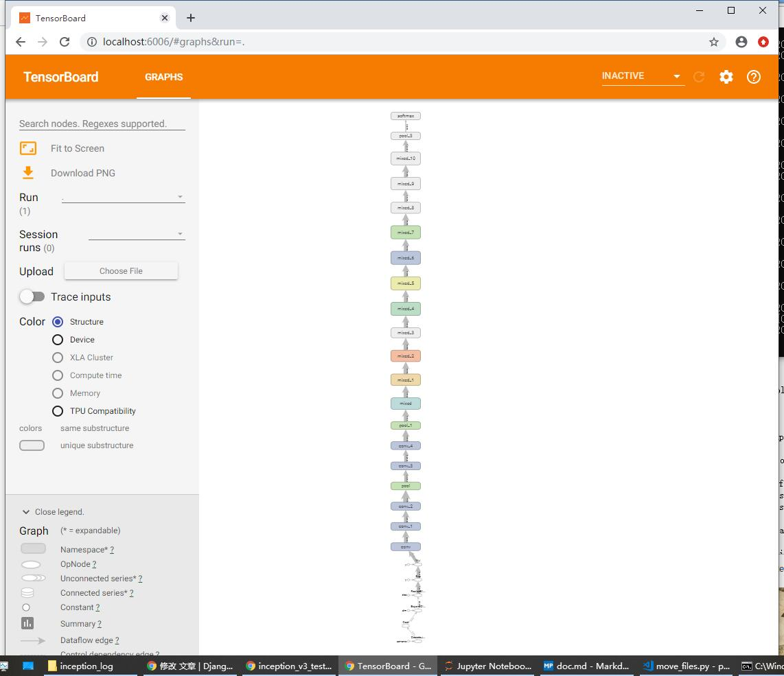784x676 pixels.
Task: Expand the mixed_5 namespace node
Action: 406,283
